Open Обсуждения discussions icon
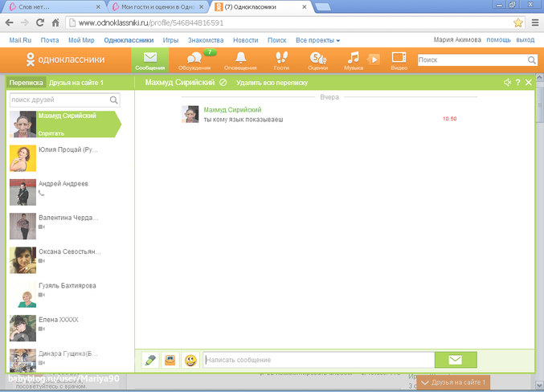The image size is (544, 392). coord(194,59)
